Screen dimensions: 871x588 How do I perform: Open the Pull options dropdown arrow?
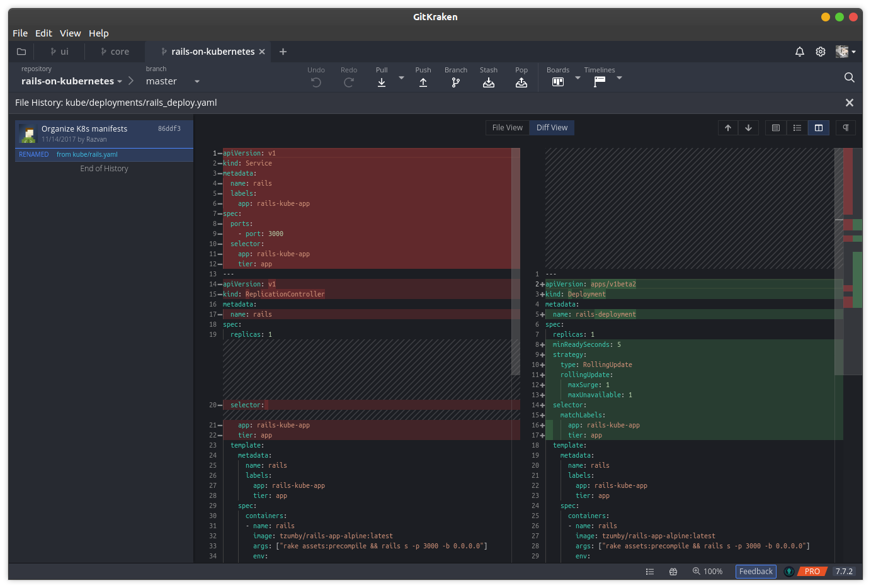pos(401,77)
